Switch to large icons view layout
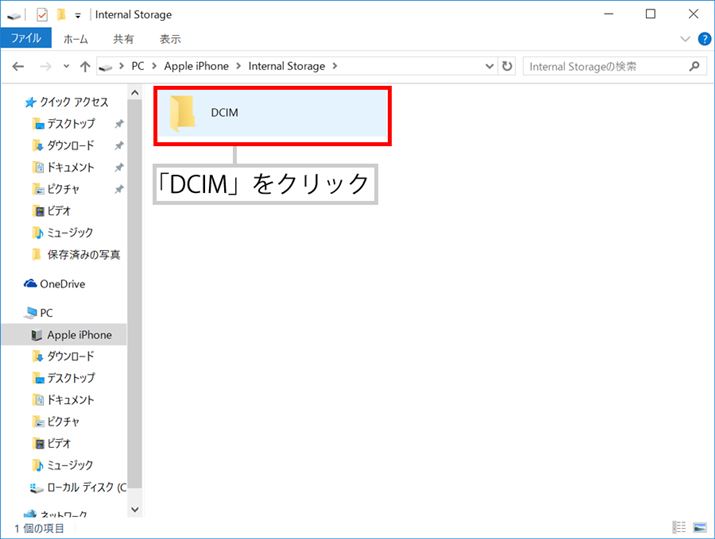This screenshot has height=539, width=715. (x=700, y=527)
